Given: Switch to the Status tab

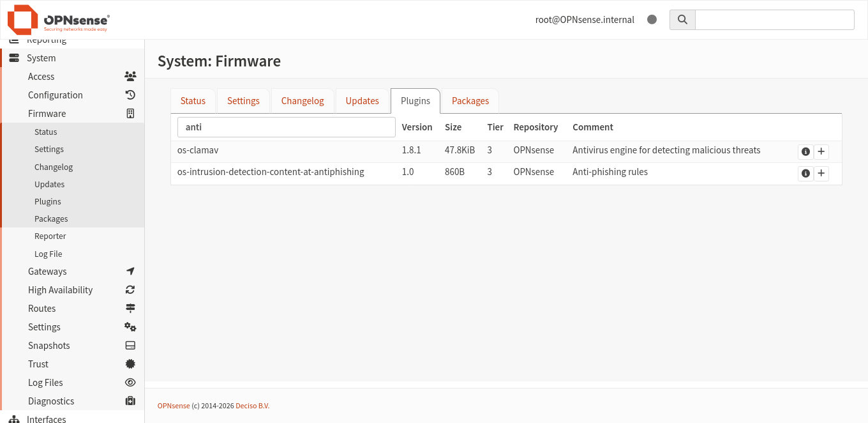Looking at the screenshot, I should click(193, 101).
